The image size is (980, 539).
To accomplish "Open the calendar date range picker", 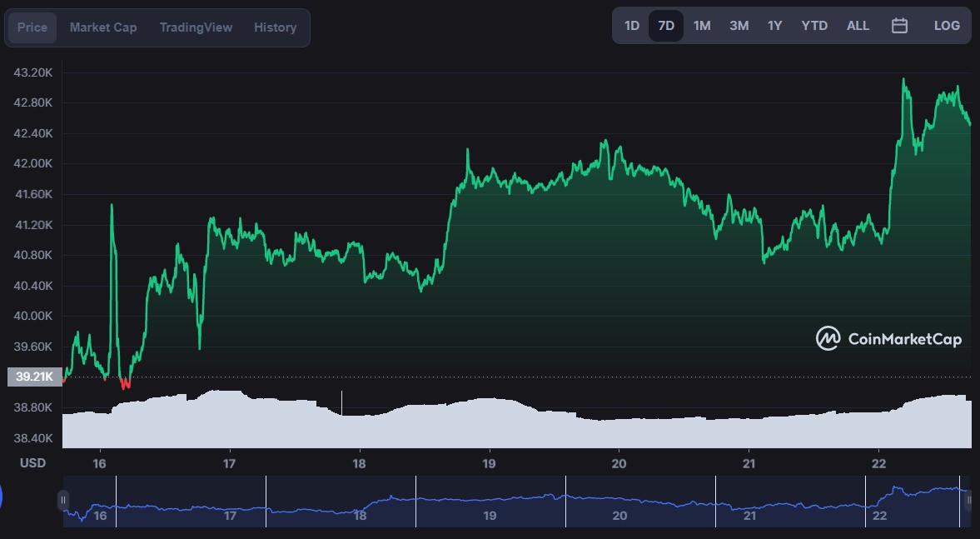I will coord(899,26).
